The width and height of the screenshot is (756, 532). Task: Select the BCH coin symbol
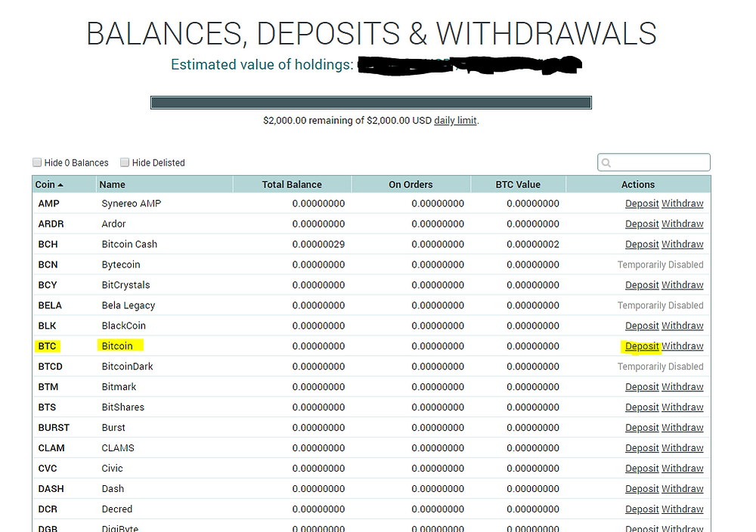click(48, 244)
